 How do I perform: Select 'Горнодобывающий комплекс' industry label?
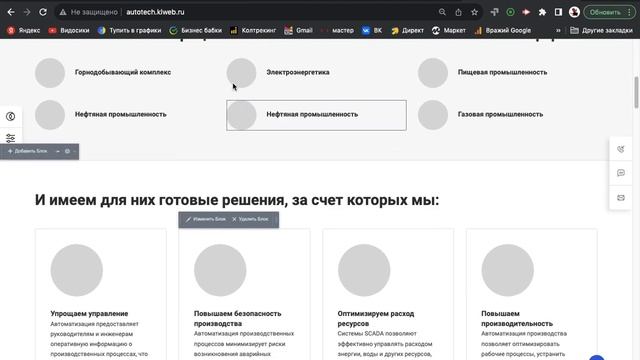pyautogui.click(x=123, y=72)
